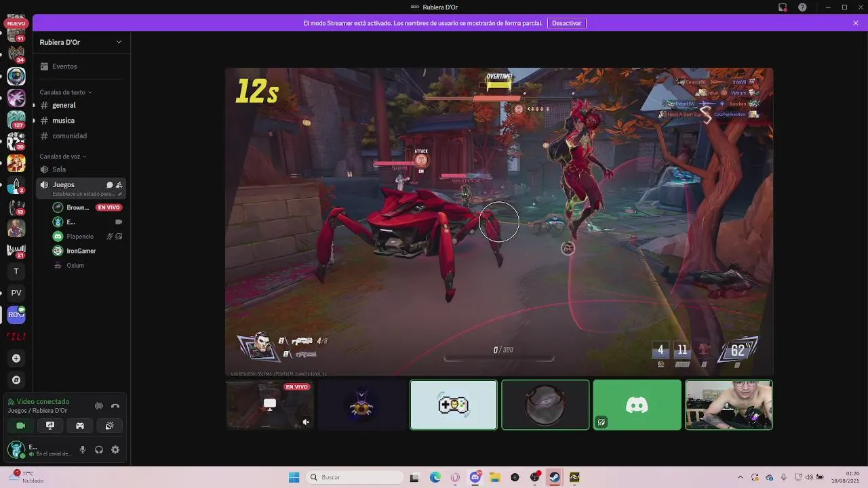Open the taskbar volume icon
The image size is (868, 488).
[808, 477]
